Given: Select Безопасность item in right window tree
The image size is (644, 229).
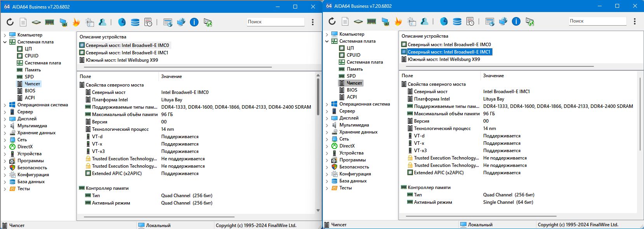Looking at the screenshot, I should 354,167.
